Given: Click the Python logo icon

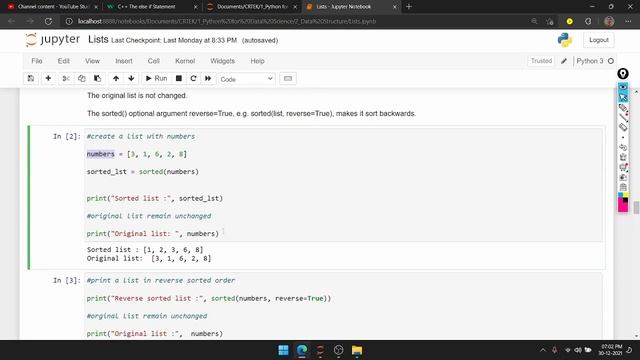Looking at the screenshot, I should coord(564,40).
